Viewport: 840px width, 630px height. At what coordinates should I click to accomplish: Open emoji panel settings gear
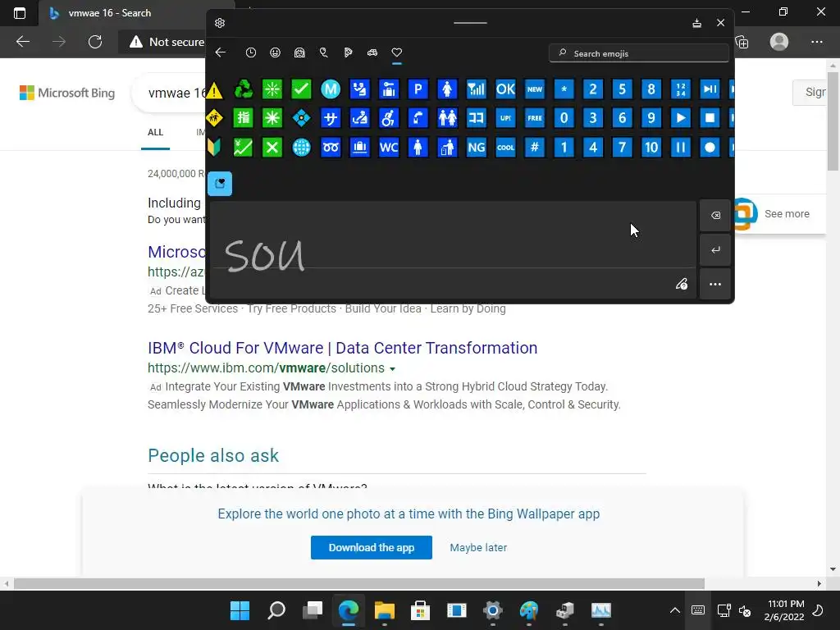(220, 23)
